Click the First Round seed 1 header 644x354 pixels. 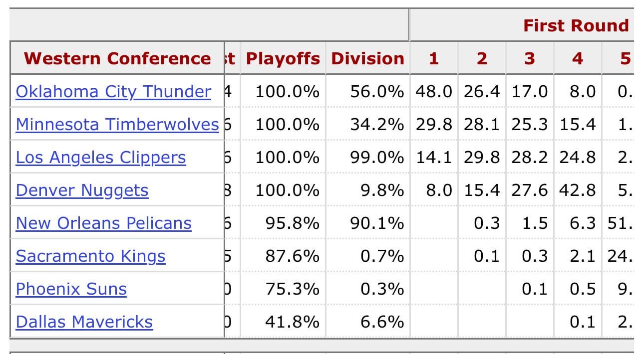[434, 58]
